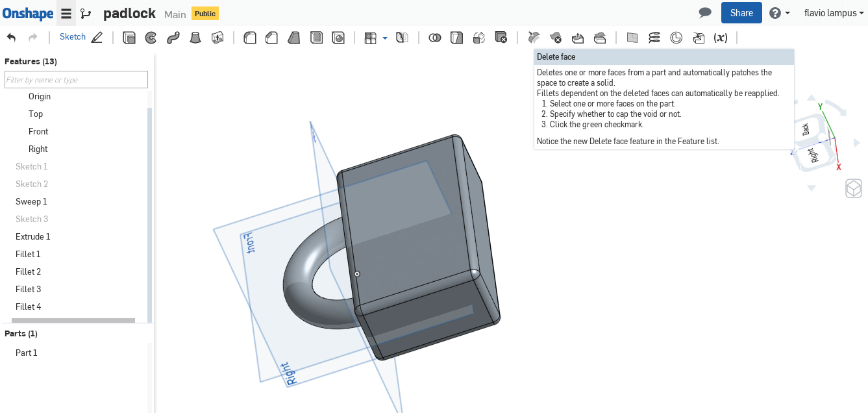Select the Helix tool icon
868x413 pixels.
coord(654,38)
